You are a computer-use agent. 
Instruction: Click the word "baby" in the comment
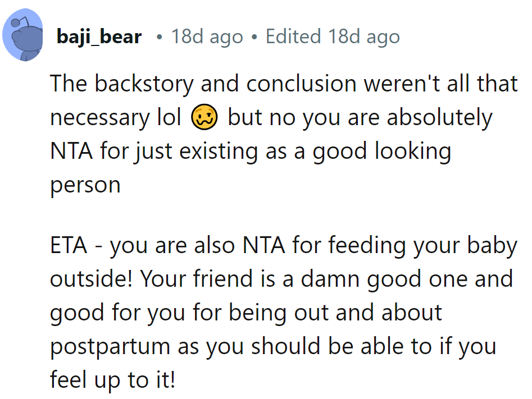pos(490,246)
